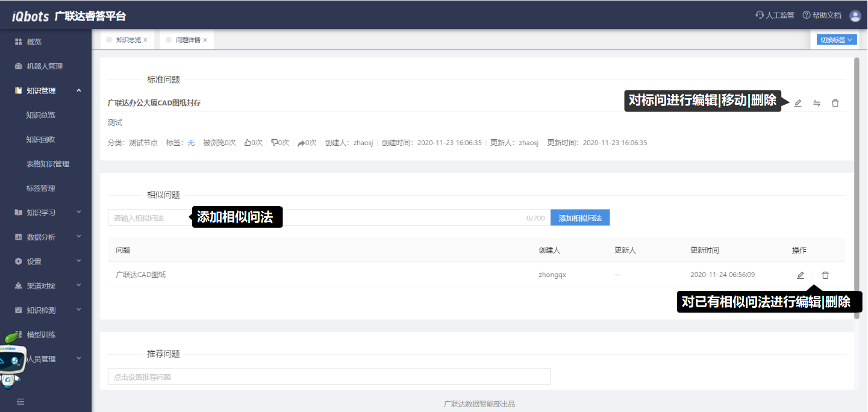Open the 切换标签 dropdown
868x412 pixels.
pyautogui.click(x=837, y=40)
